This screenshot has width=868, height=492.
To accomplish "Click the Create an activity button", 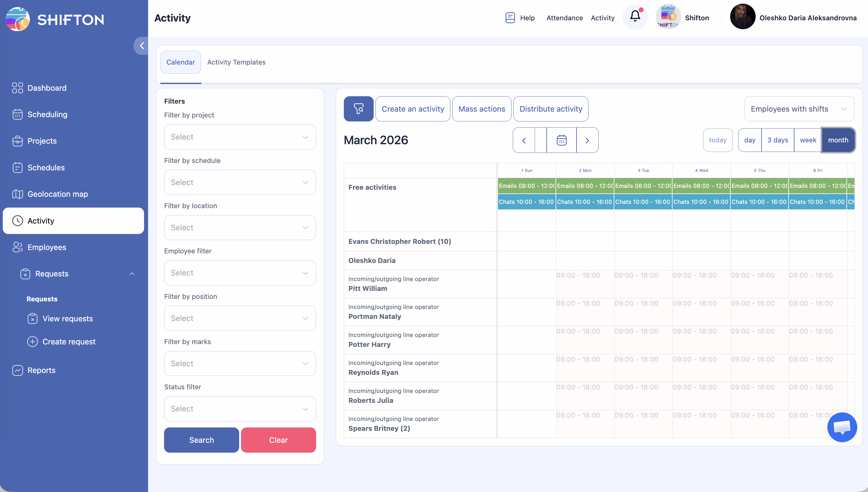I will click(412, 109).
